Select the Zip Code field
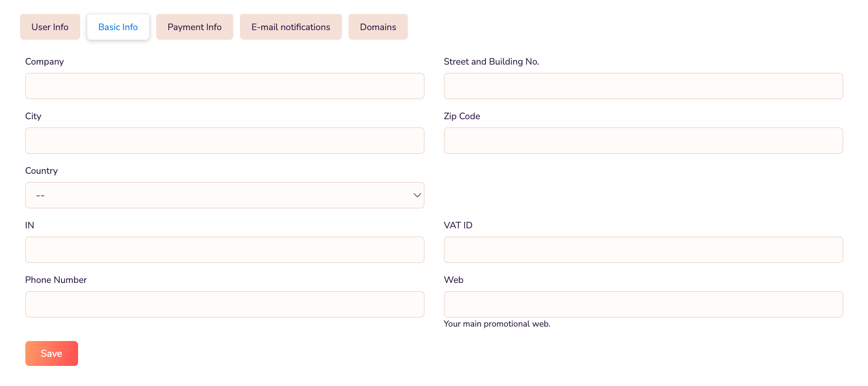868x386 pixels. point(643,141)
